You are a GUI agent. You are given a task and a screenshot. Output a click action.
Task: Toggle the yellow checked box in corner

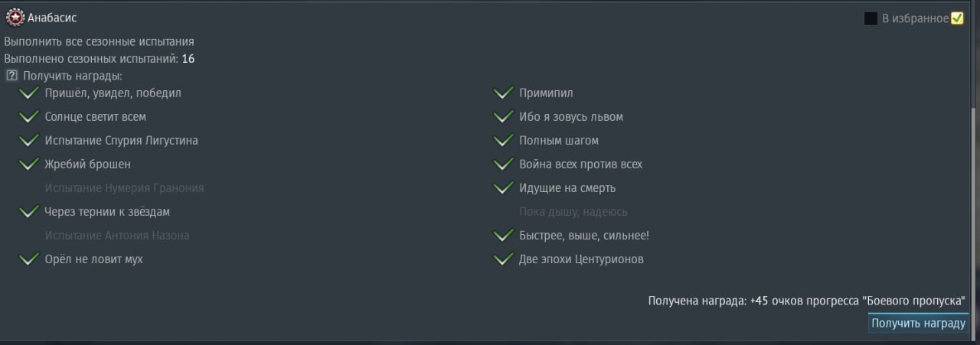pyautogui.click(x=957, y=18)
